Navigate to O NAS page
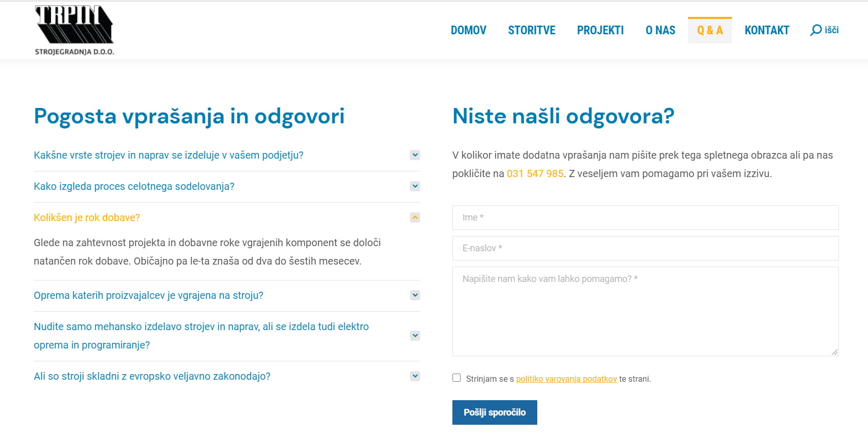 pos(660,30)
